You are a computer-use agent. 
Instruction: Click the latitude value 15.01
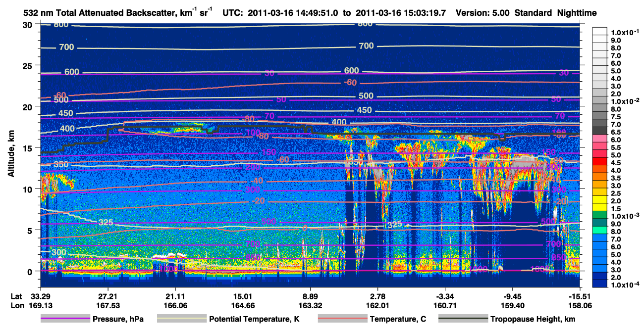click(242, 296)
